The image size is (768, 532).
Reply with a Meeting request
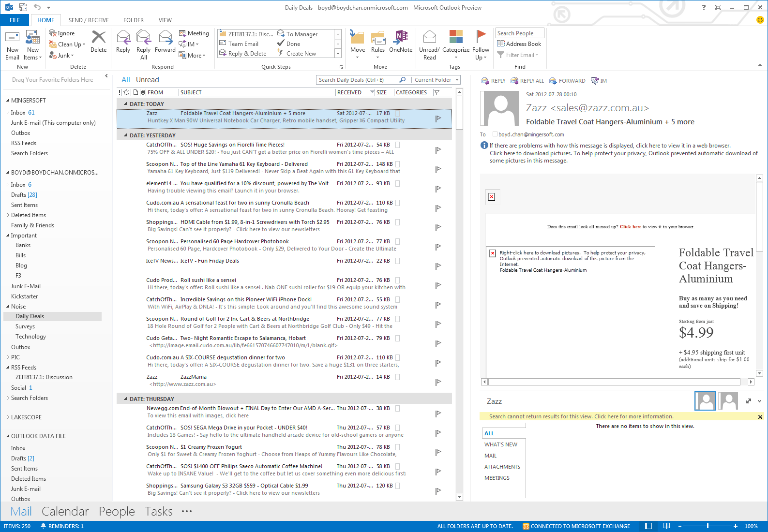(x=194, y=33)
